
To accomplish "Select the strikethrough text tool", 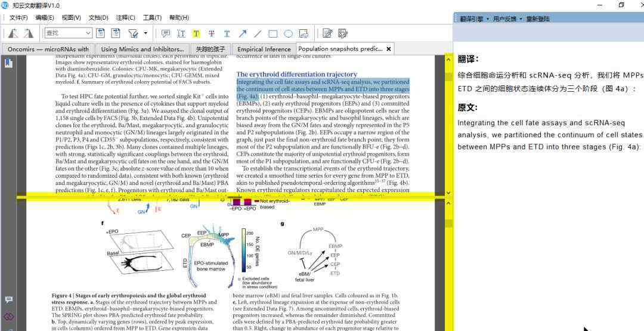I will coord(212,33).
